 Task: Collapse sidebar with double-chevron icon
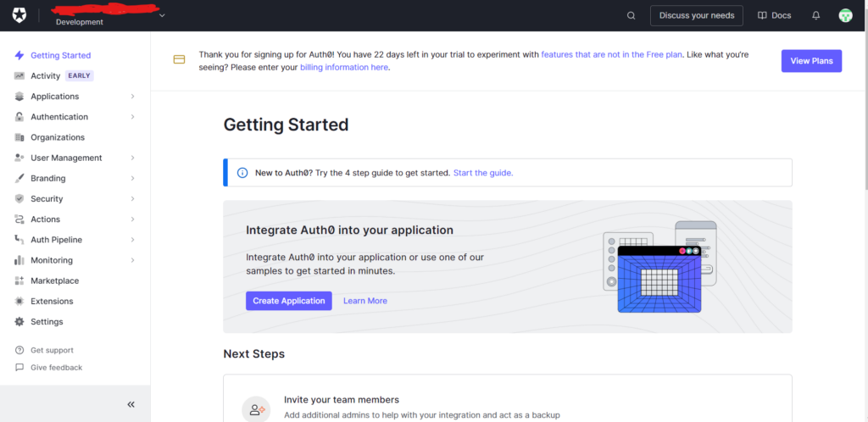click(x=131, y=404)
